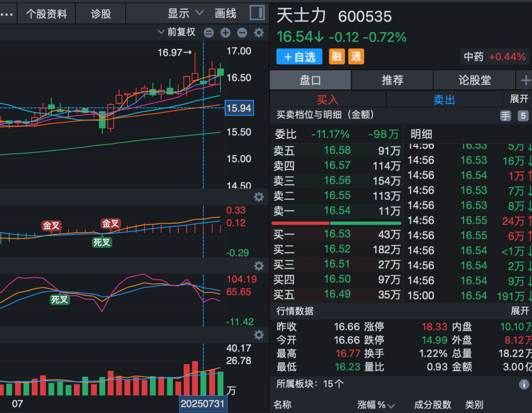Open the three-dots more menu
The image size is (532, 413).
point(7,15)
